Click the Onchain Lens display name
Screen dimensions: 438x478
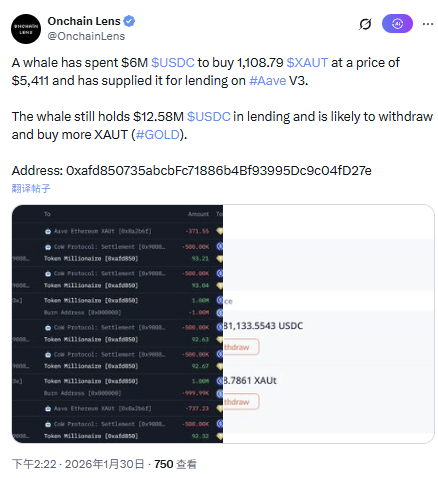coord(84,21)
